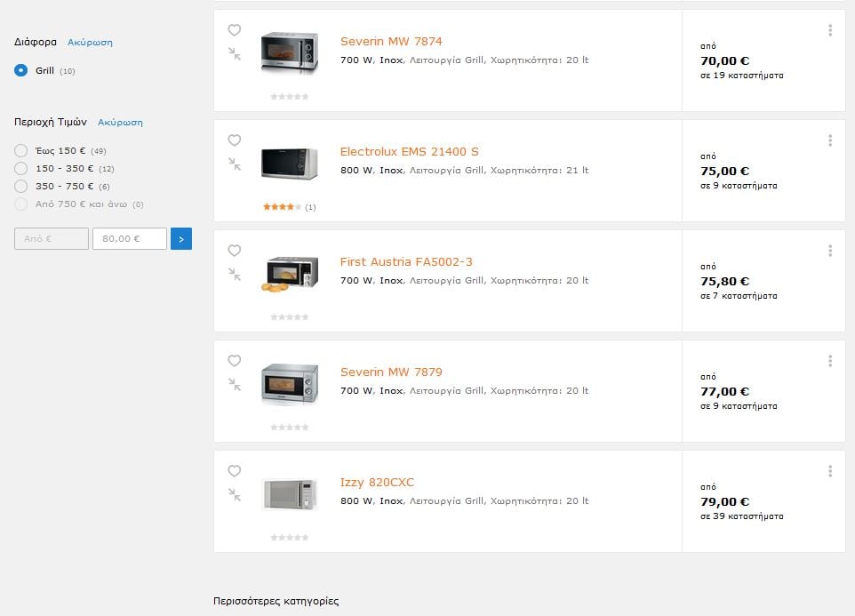Favorite First Austria FA5002-3 with heart icon
This screenshot has width=855, height=616.
tap(235, 250)
